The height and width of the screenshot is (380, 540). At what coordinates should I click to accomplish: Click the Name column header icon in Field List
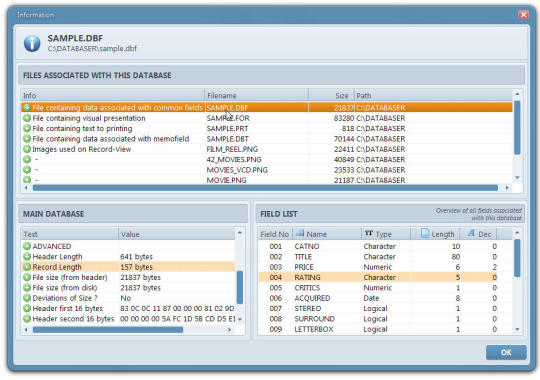point(300,233)
